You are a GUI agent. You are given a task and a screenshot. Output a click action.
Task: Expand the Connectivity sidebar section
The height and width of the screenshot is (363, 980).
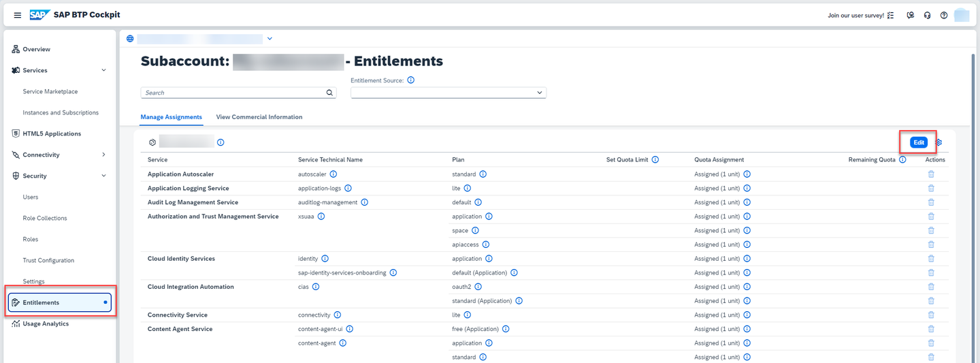tap(103, 155)
